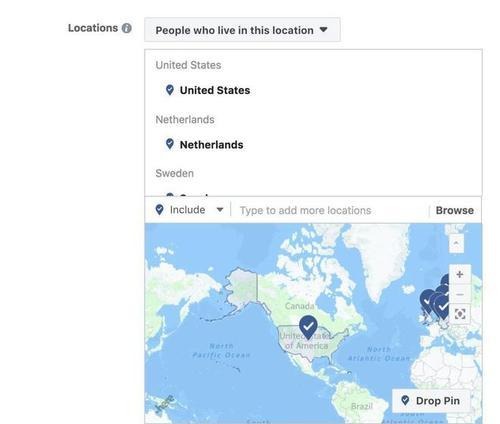Click the Netherlands group heading

185,119
